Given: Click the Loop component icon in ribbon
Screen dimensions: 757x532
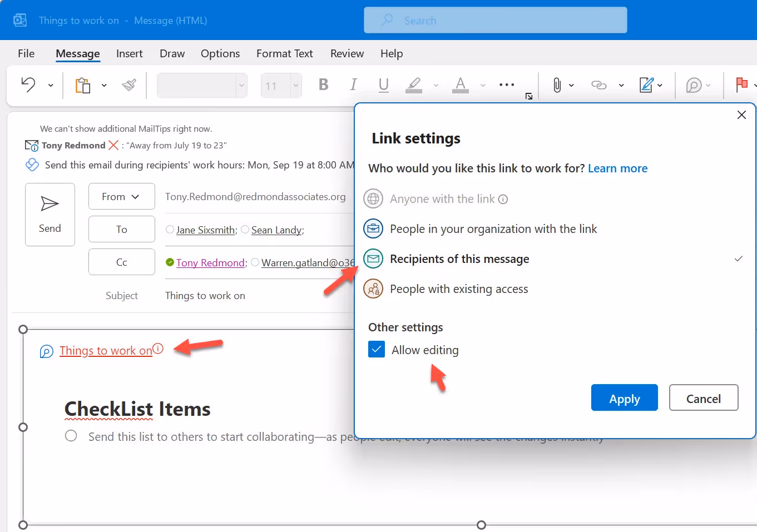Looking at the screenshot, I should click(x=694, y=85).
